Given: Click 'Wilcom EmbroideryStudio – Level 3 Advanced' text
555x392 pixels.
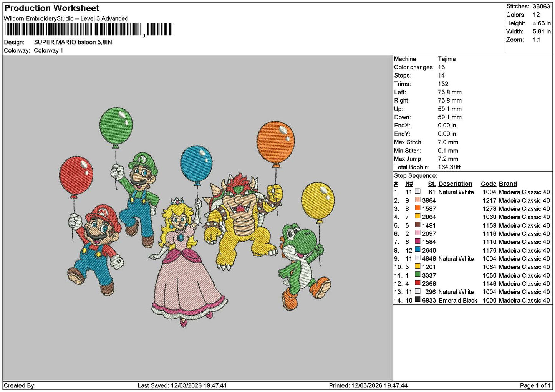Looking at the screenshot, I should tap(66, 18).
